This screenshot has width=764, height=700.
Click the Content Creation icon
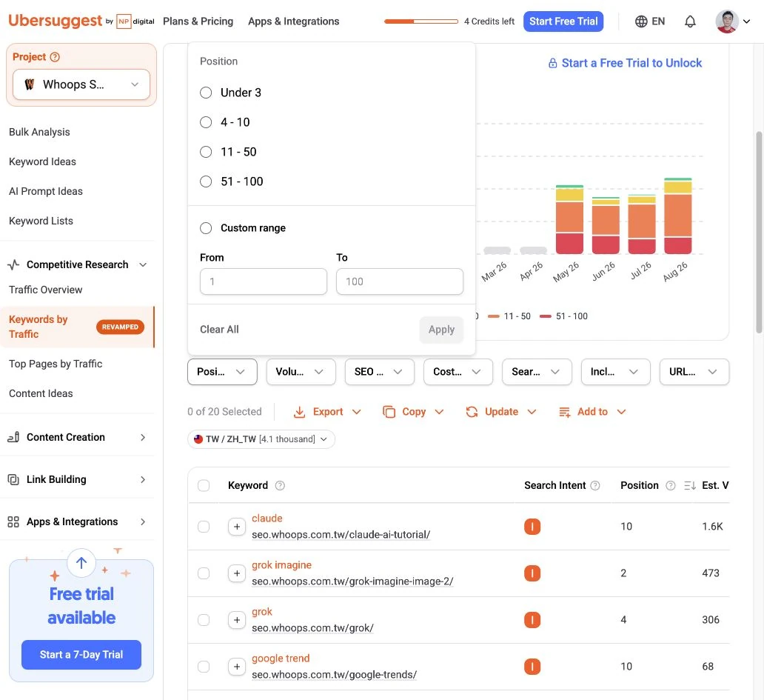coord(13,437)
